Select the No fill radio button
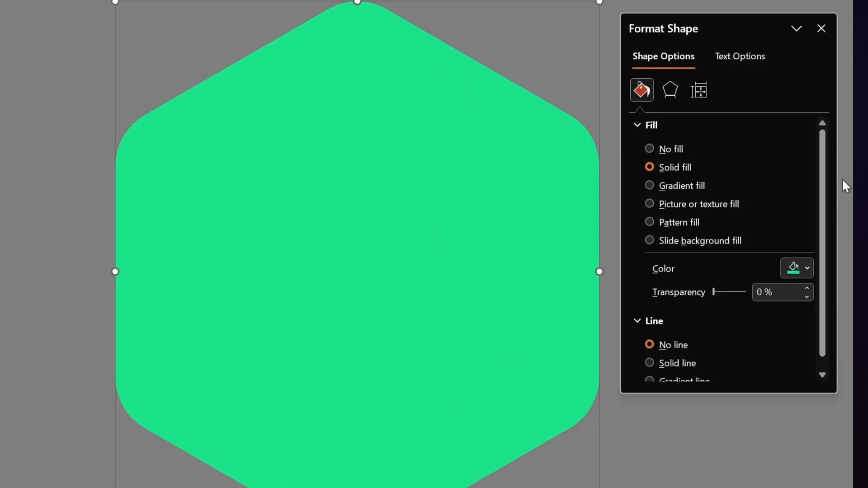Image resolution: width=868 pixels, height=488 pixels. coord(649,149)
